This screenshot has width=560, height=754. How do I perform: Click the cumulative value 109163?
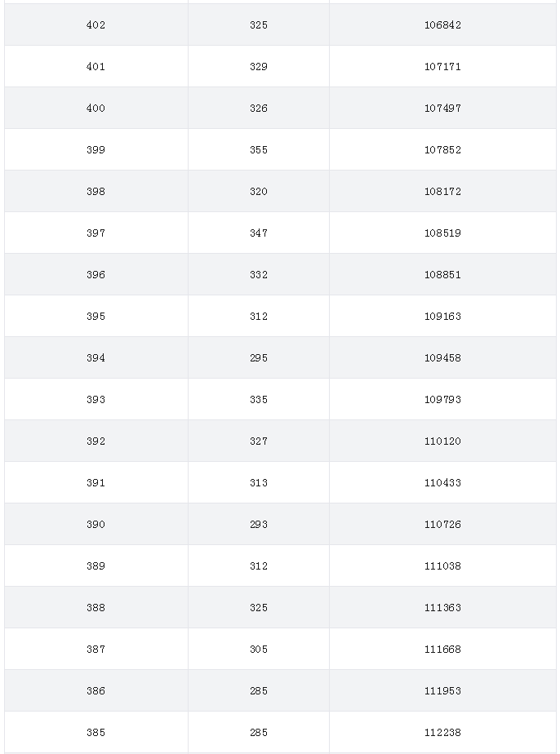pyautogui.click(x=442, y=316)
